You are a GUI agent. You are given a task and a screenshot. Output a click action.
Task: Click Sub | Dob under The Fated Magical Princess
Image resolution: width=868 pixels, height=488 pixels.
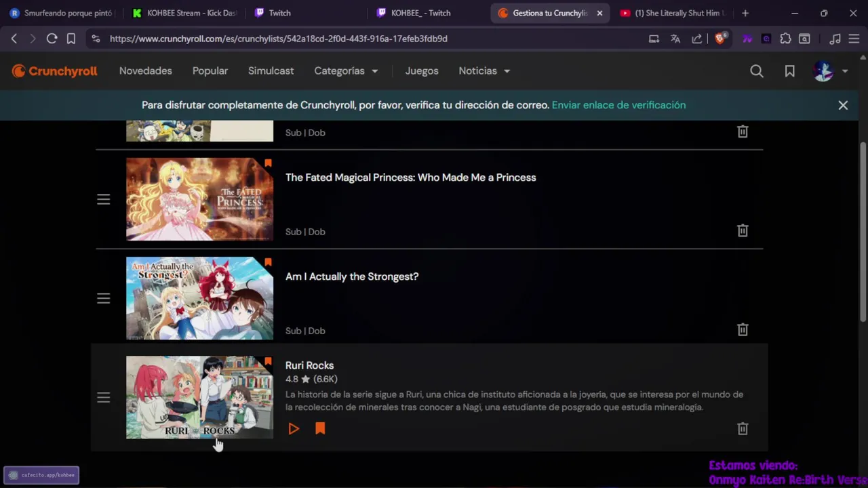(305, 232)
